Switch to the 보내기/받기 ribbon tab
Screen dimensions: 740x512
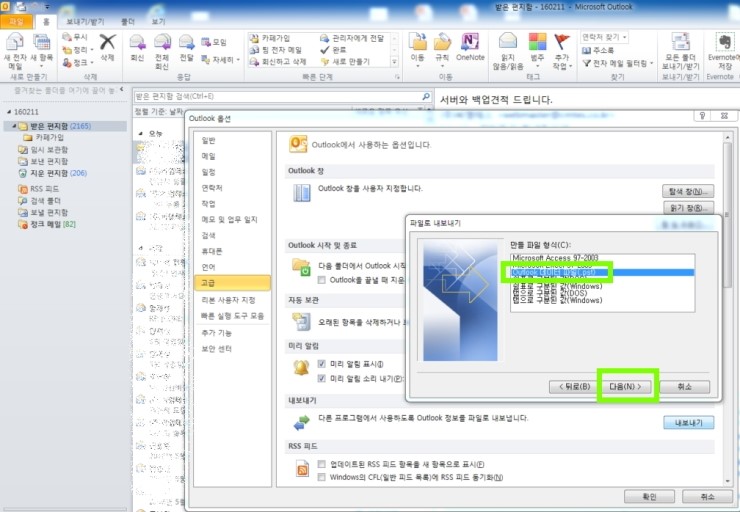(85, 22)
